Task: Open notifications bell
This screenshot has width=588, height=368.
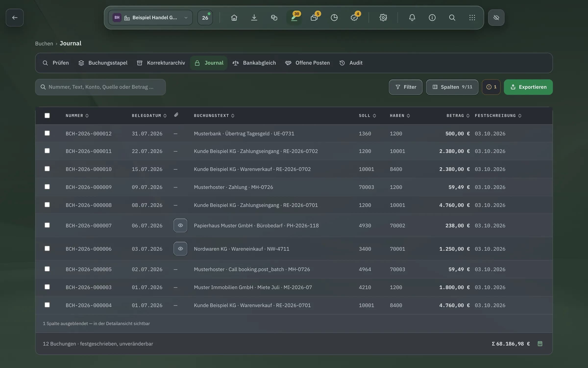Action: 412,18
